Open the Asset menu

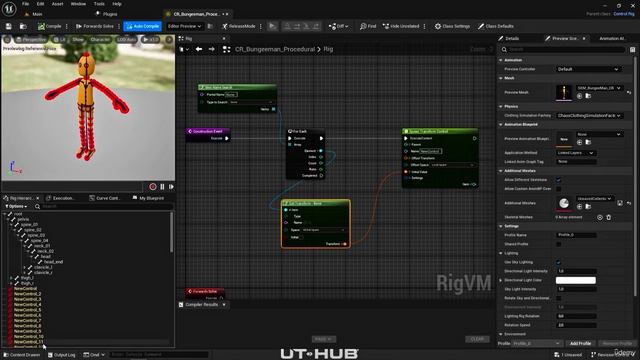click(x=58, y=4)
